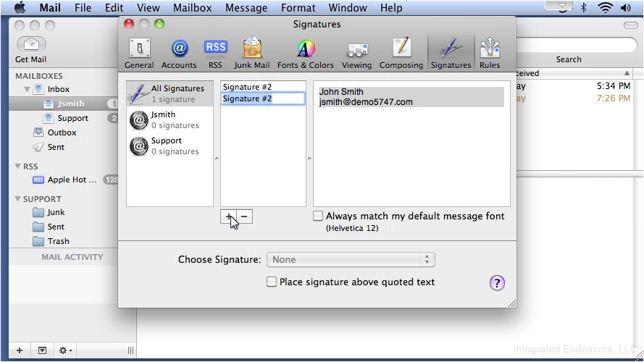The image size is (644, 362).
Task: Enable Always match my default message font
Action: 318,216
